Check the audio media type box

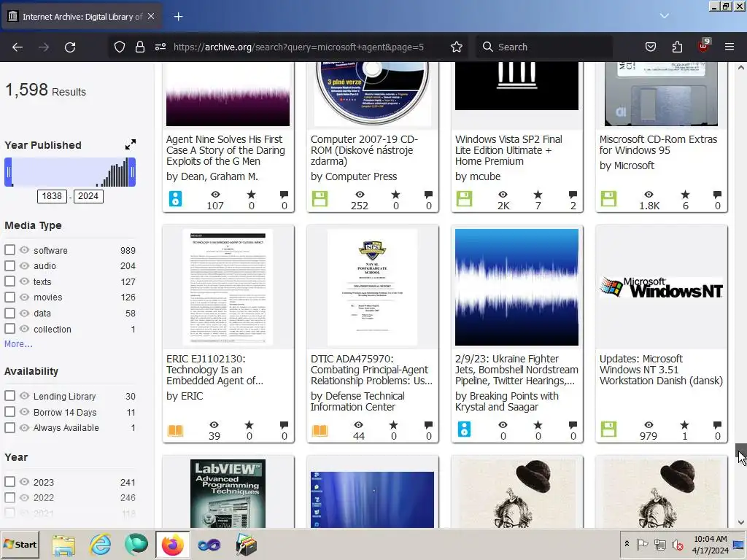(x=9, y=265)
